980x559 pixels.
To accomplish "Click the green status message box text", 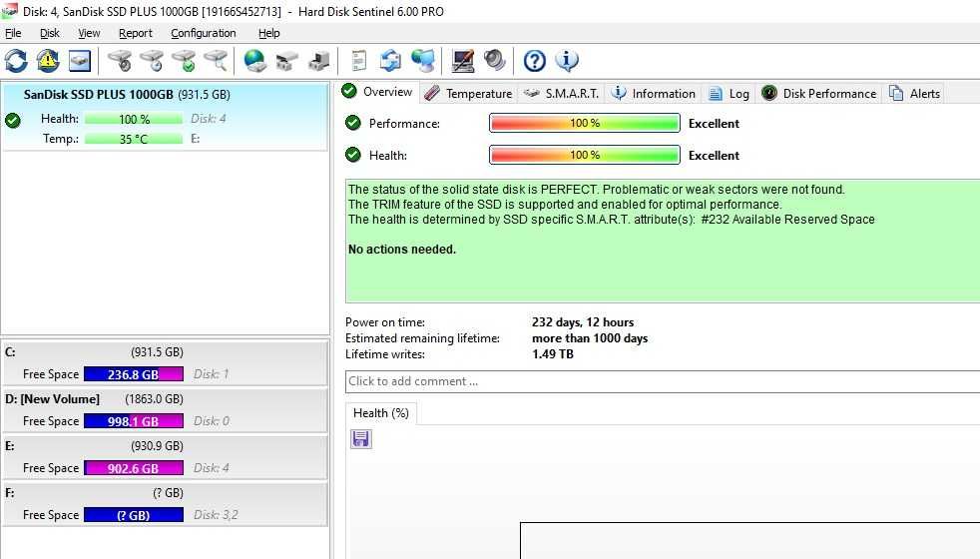I will (x=663, y=241).
